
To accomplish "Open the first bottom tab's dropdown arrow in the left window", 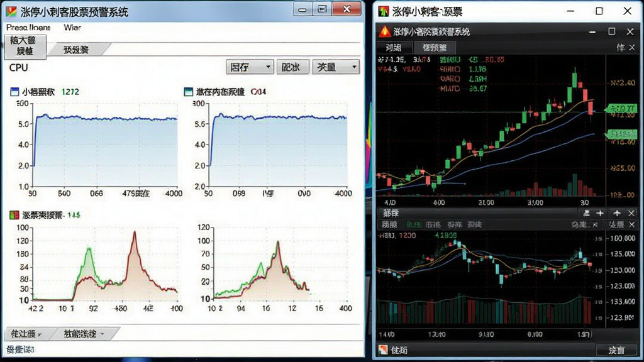I will click(x=40, y=334).
